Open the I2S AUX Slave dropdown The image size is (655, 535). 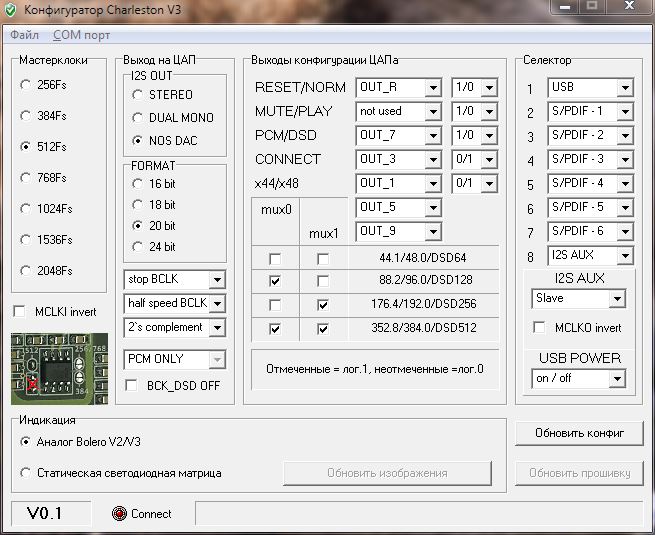[579, 298]
